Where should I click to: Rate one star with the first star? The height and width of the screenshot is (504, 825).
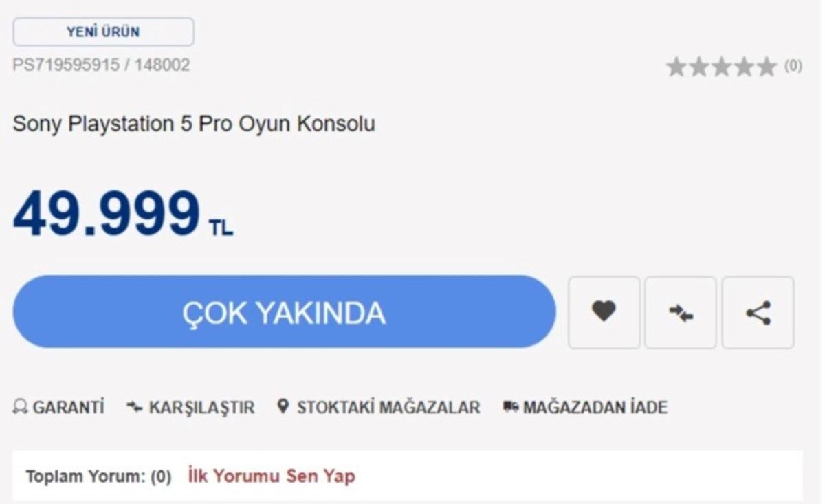click(x=676, y=67)
